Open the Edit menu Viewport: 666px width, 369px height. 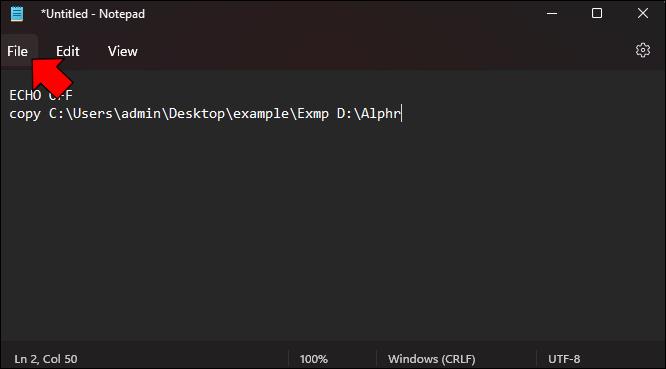(68, 51)
